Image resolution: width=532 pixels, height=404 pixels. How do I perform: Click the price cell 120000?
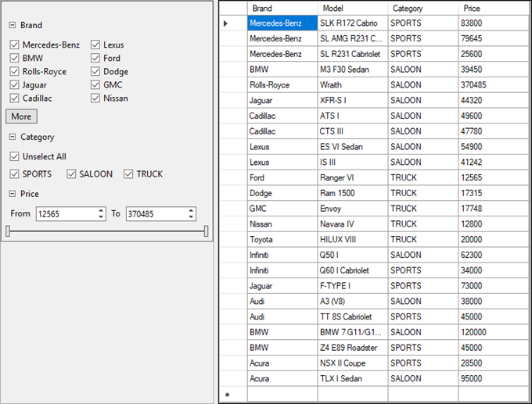494,332
